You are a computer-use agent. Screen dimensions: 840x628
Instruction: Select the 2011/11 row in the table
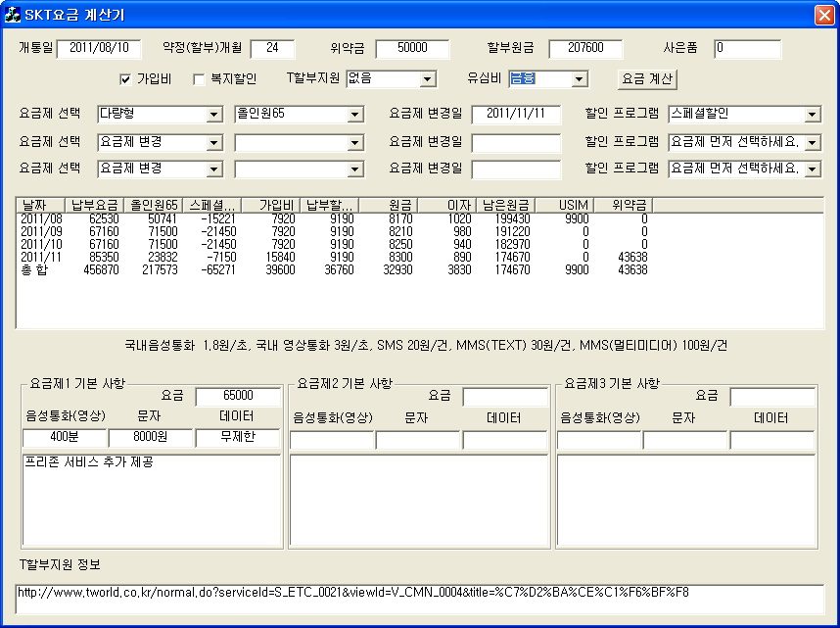[334, 258]
